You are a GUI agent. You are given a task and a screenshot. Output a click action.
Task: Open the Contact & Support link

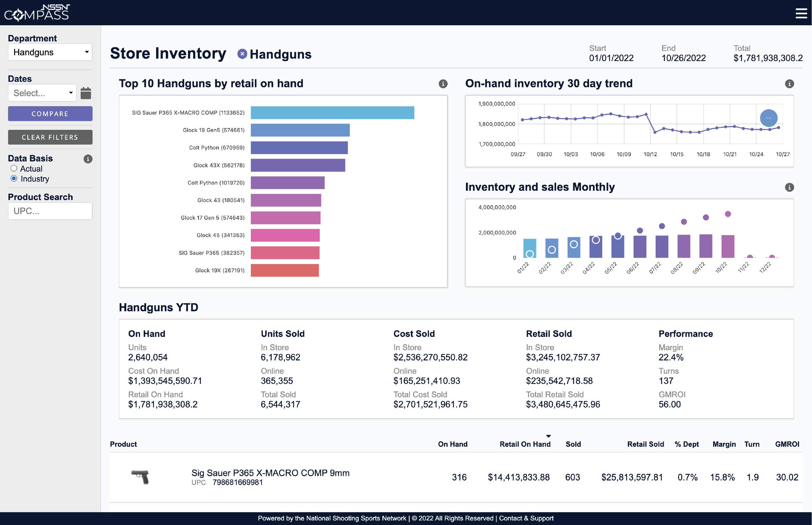coord(526,518)
